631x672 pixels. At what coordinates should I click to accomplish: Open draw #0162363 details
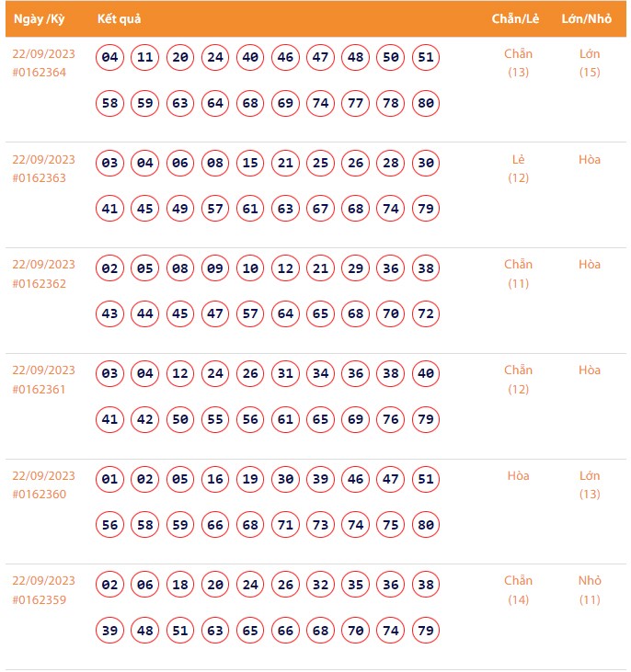click(x=40, y=178)
